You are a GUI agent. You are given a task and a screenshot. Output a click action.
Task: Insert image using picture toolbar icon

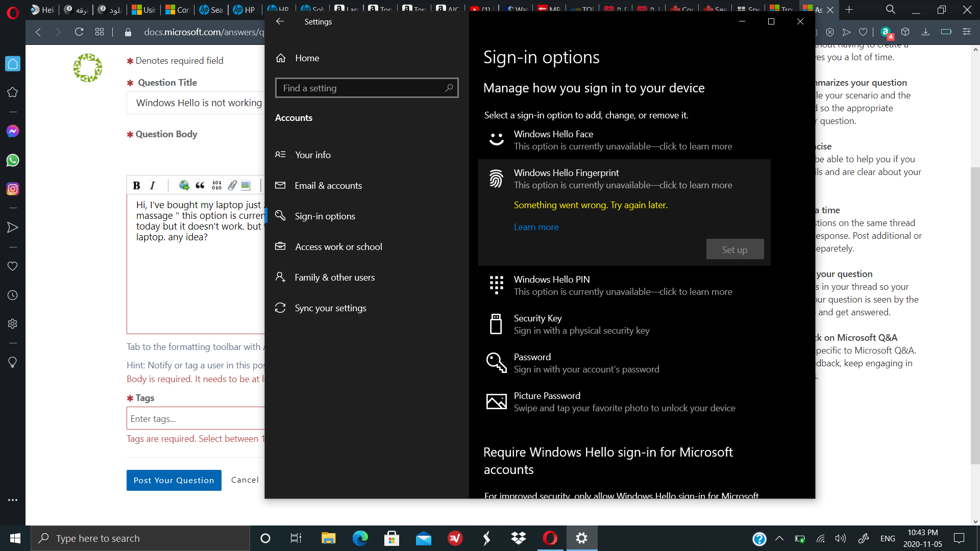tap(246, 185)
